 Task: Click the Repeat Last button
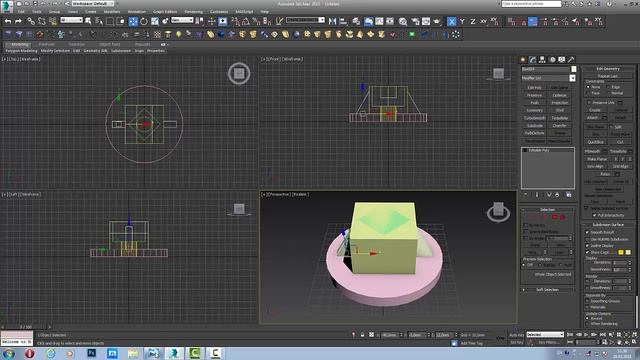[608, 76]
